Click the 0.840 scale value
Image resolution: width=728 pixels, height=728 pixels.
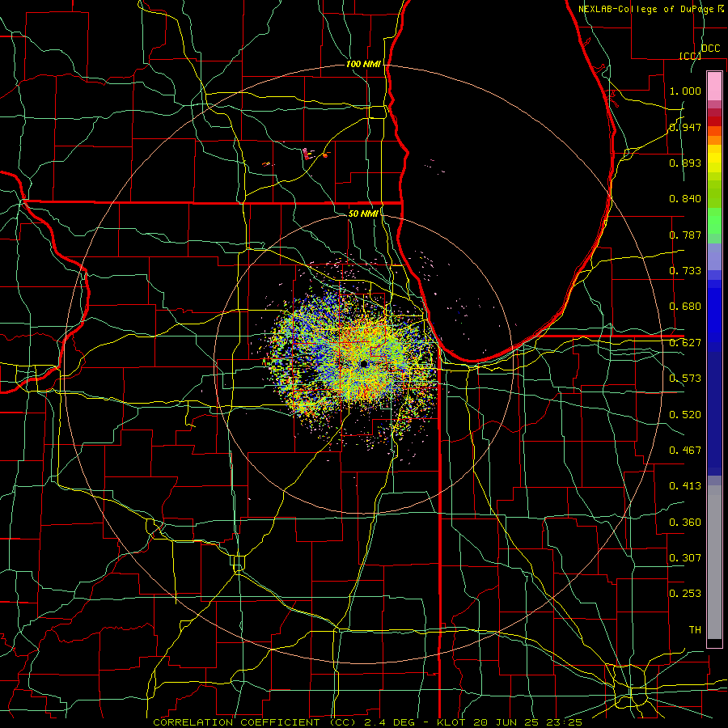click(685, 199)
